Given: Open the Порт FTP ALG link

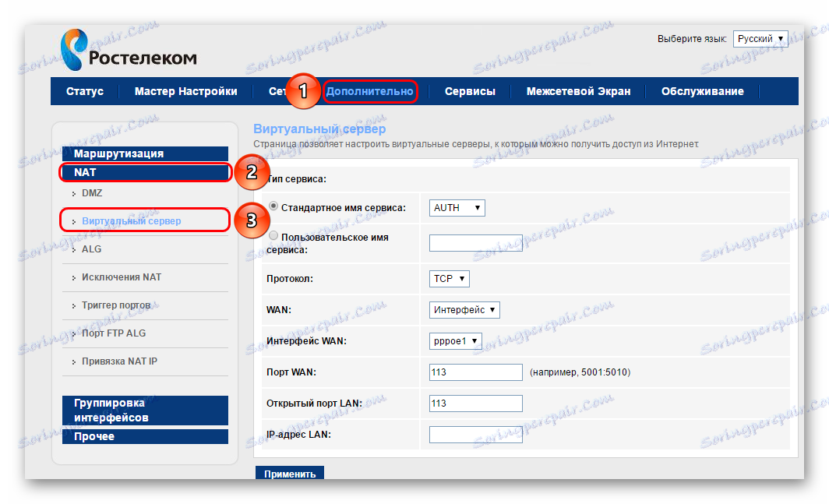Looking at the screenshot, I should (114, 333).
